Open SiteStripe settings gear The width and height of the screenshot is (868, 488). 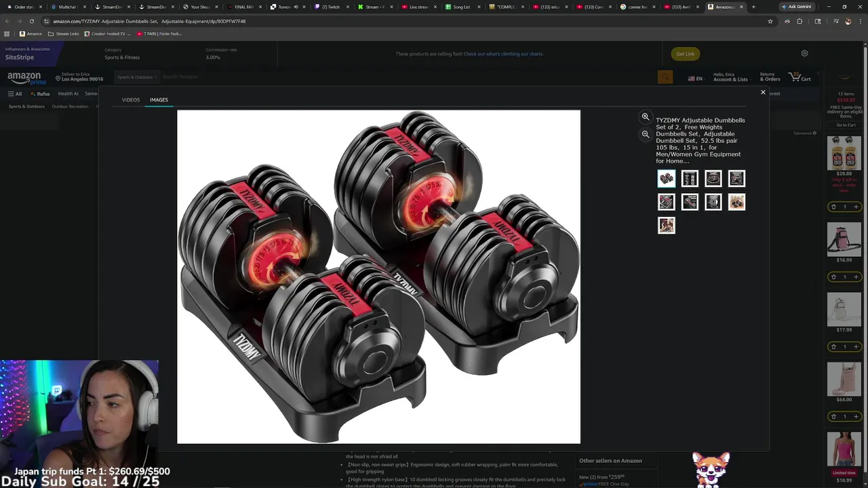pyautogui.click(x=804, y=54)
